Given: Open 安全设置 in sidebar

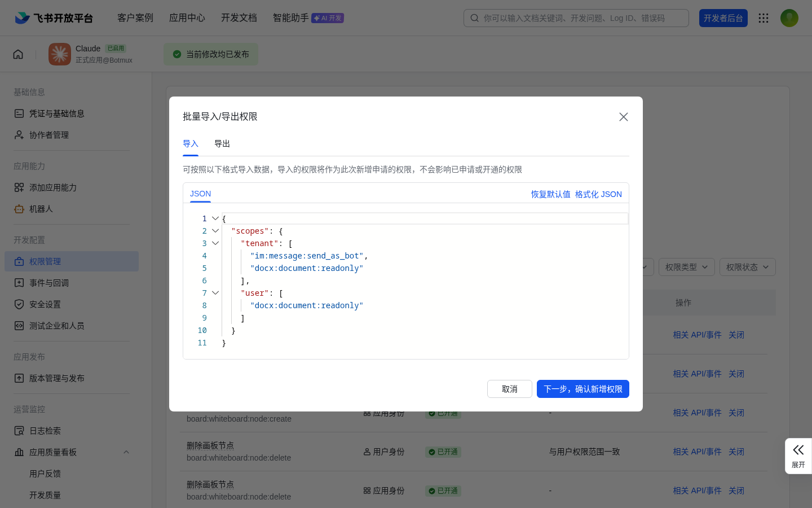Looking at the screenshot, I should click(72, 304).
